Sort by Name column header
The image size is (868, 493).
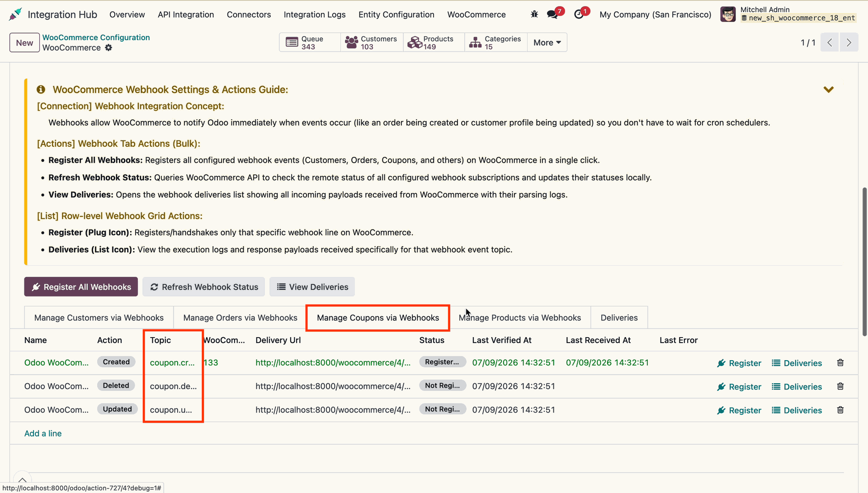coord(36,340)
